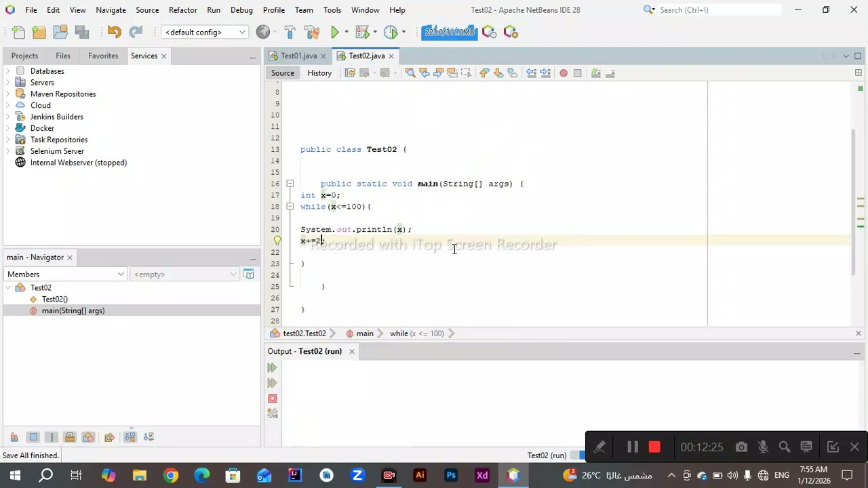Click the Undo arrow in the toolbar

[x=114, y=32]
